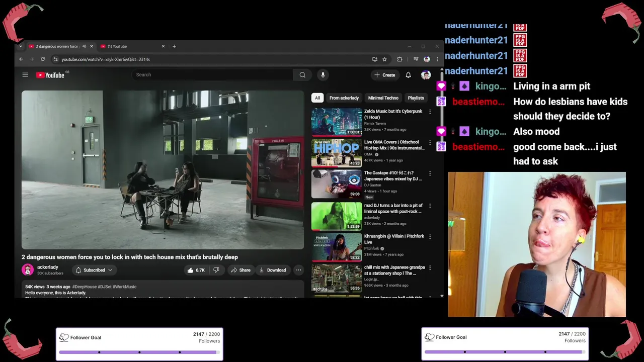Click the #DJSet hashtag
644x362 pixels.
[x=105, y=287]
